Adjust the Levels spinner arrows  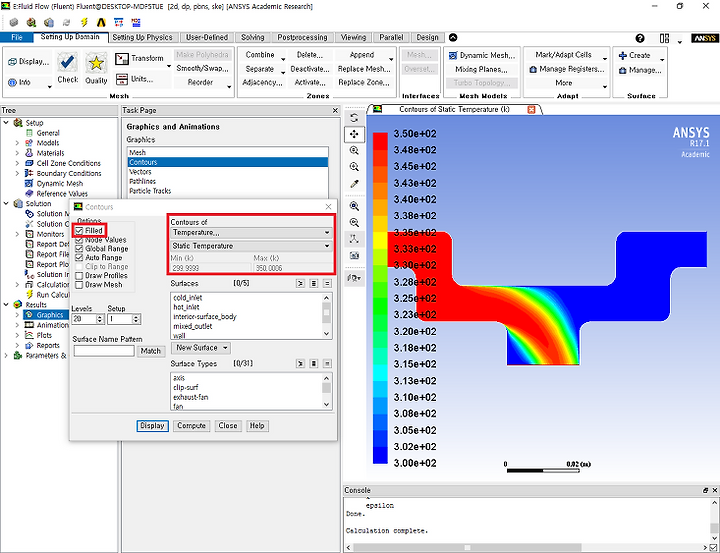click(100, 319)
